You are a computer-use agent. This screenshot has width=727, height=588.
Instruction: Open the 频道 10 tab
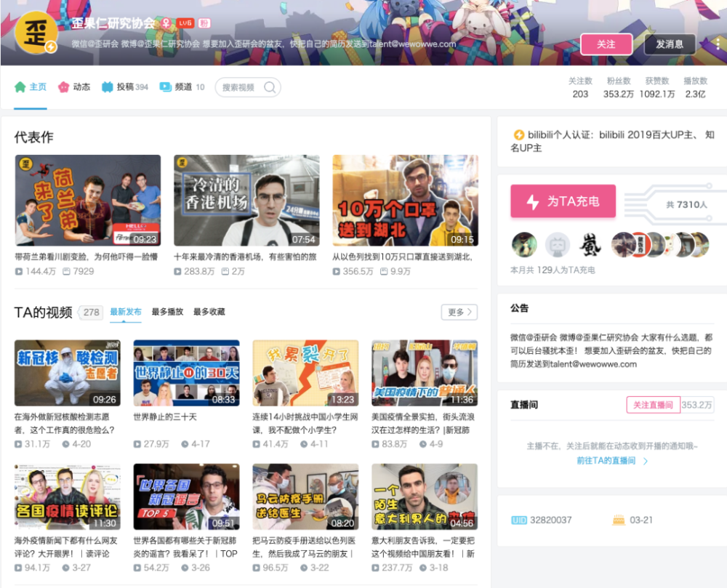point(182,86)
